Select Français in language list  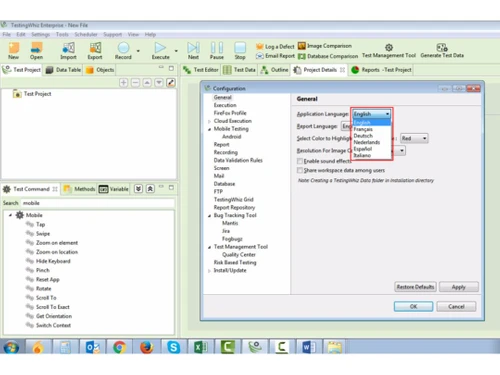click(371, 129)
